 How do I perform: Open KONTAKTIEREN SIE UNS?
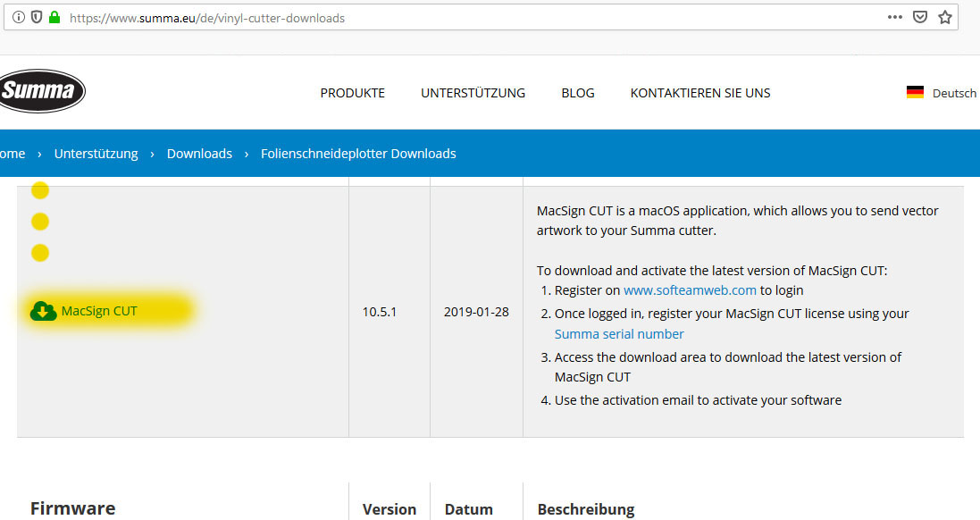[700, 93]
